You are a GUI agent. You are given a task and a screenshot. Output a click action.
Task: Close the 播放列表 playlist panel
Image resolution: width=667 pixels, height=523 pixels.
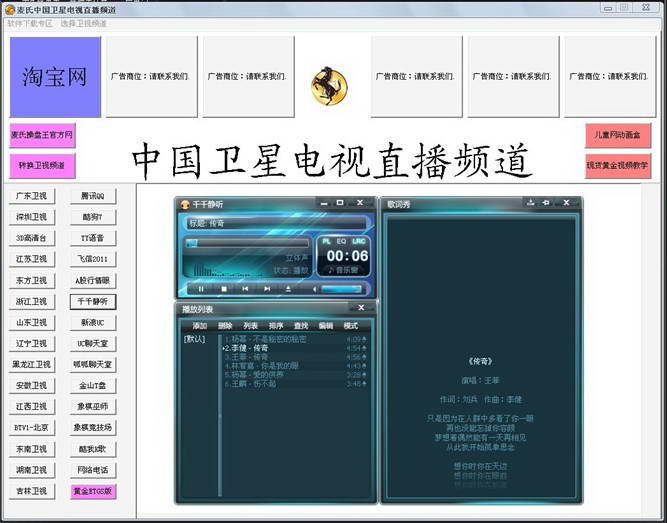[361, 308]
